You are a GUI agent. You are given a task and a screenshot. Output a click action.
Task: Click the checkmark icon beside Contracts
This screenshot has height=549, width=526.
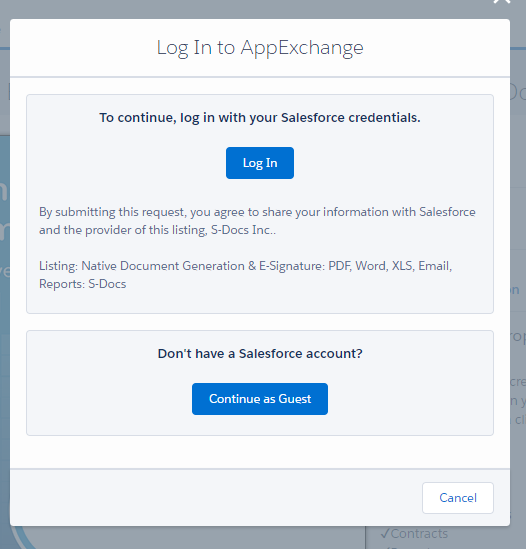[385, 534]
